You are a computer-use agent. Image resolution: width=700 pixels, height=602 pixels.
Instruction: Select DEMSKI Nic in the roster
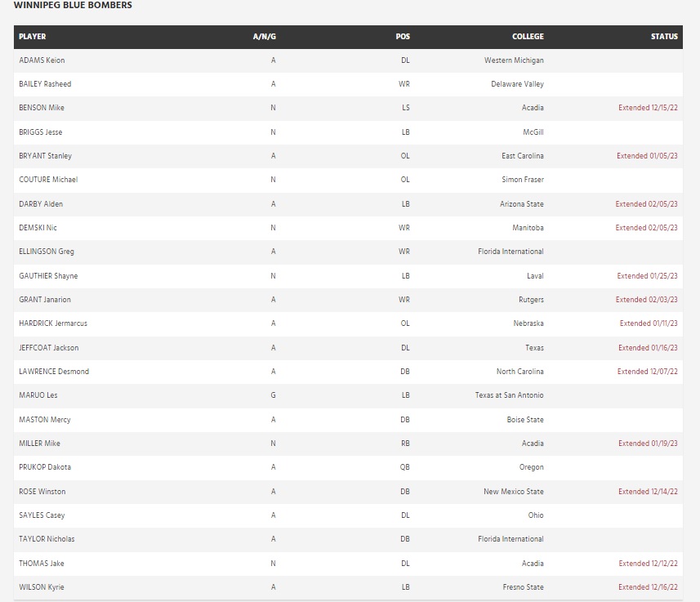[x=38, y=228]
